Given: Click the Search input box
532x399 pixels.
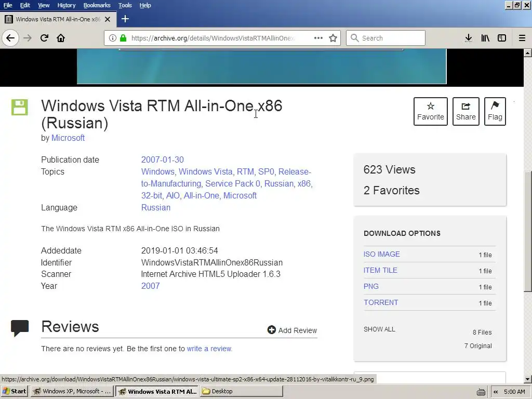Looking at the screenshot, I should [385, 38].
